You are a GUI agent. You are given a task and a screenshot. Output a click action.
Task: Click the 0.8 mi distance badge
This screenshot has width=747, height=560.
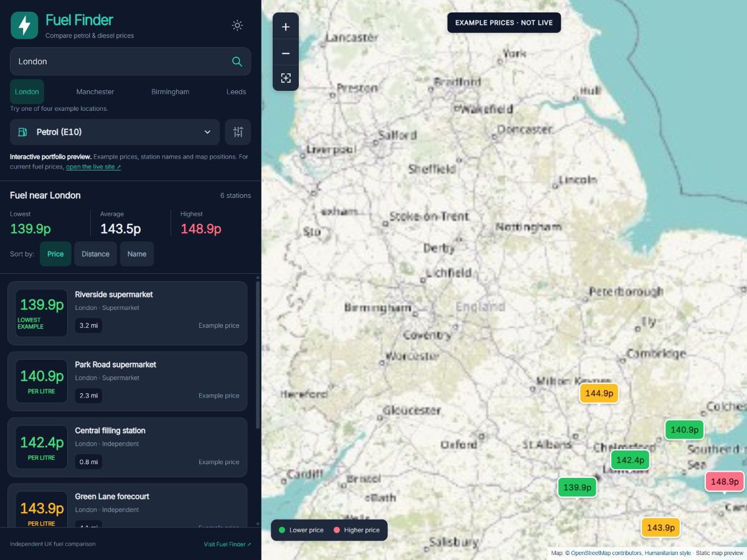(89, 462)
